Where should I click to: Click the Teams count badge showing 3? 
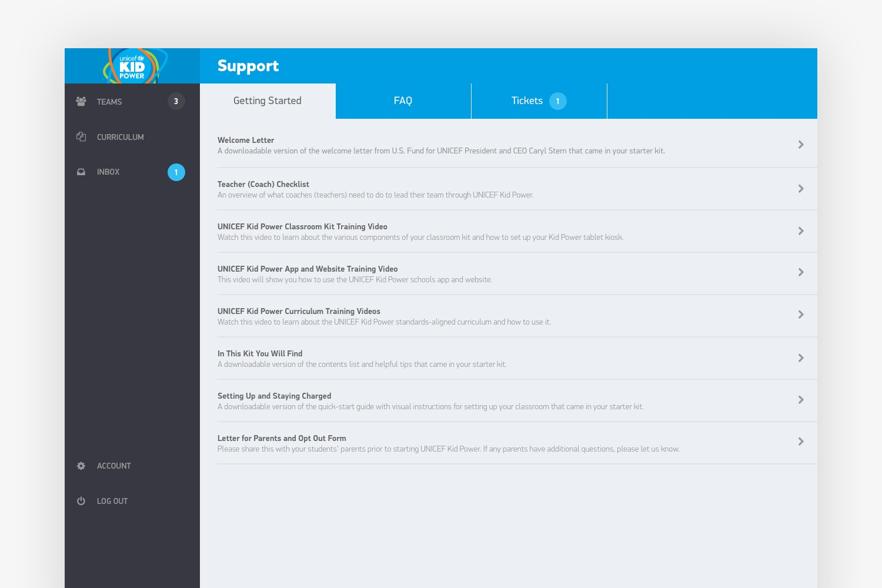tap(176, 101)
